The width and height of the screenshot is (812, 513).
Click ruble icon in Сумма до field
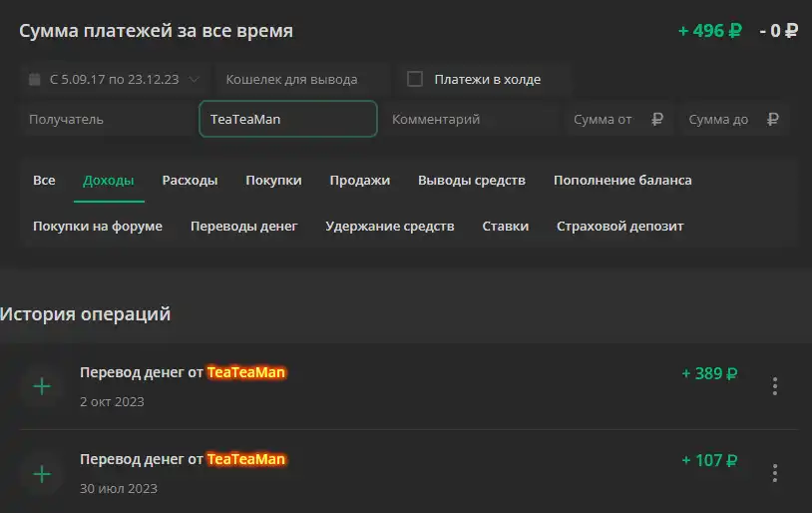pyautogui.click(x=773, y=119)
